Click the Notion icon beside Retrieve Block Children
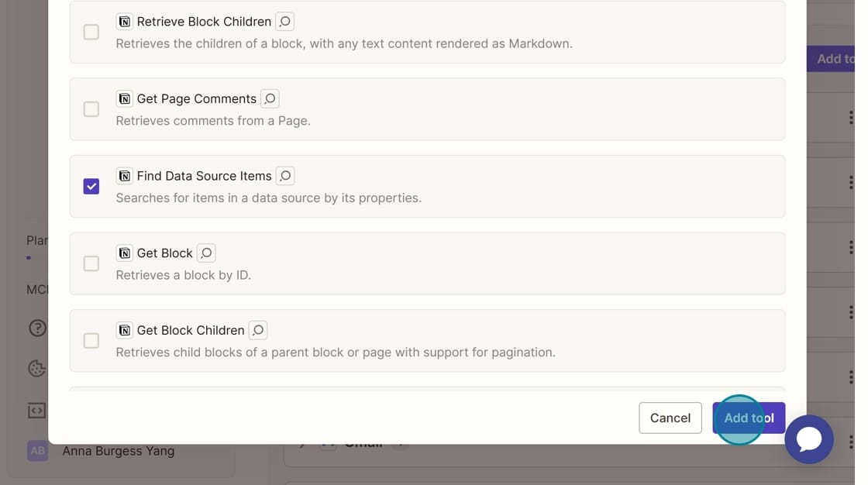 pos(124,22)
